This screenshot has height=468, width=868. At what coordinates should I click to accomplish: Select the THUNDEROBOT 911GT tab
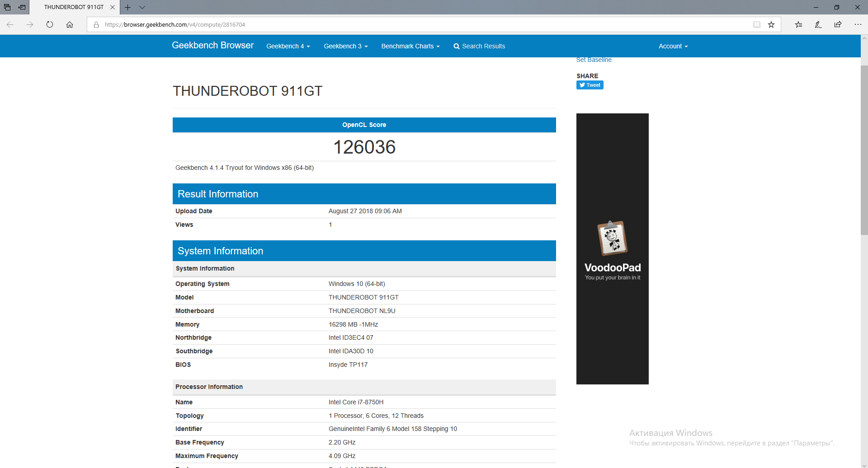point(74,7)
